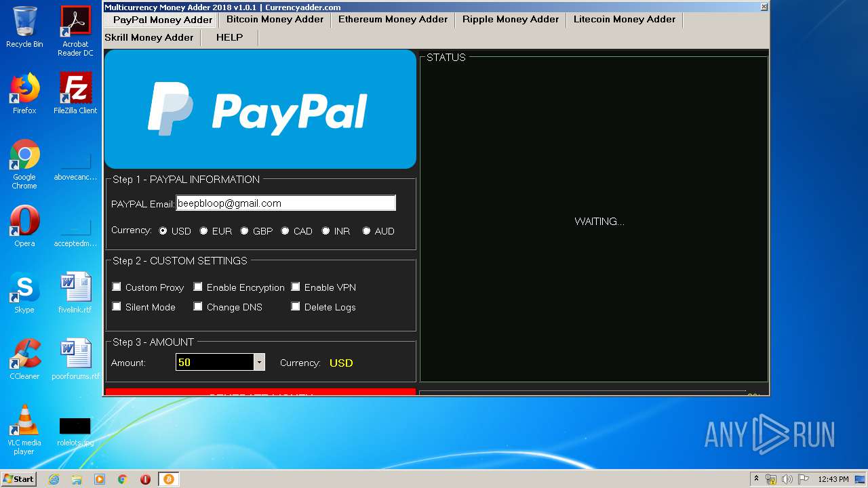868x488 pixels.
Task: Click the PAYPAL Email input field
Action: 285,203
